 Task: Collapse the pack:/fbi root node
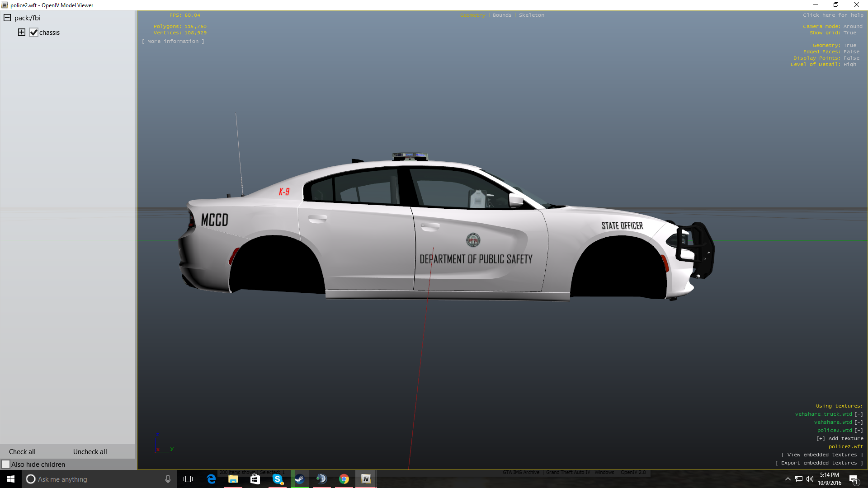(7, 18)
